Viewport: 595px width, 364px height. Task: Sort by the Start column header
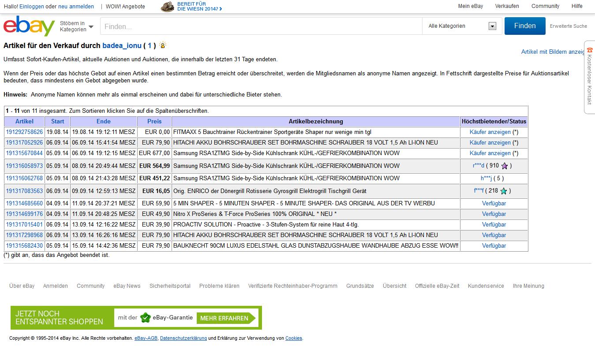57,121
